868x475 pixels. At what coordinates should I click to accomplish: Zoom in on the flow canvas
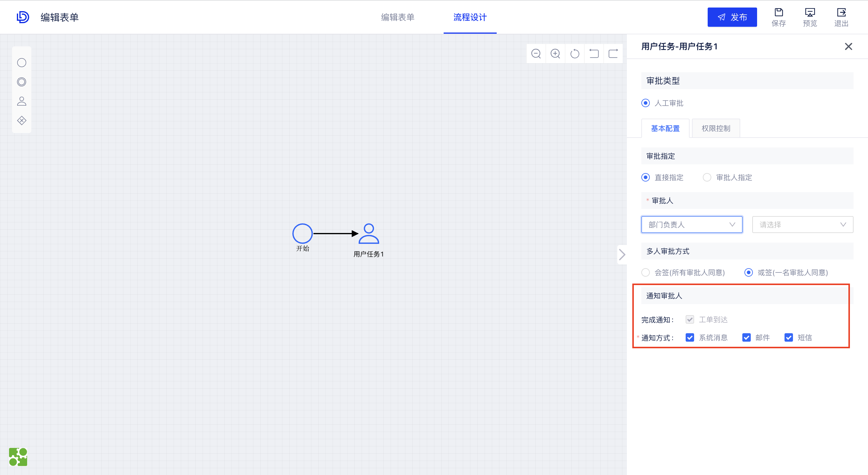pos(555,53)
